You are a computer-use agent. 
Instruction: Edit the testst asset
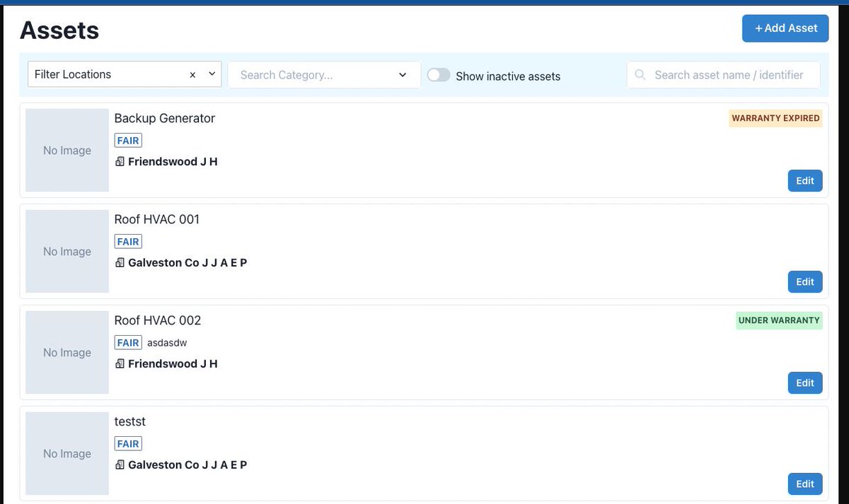point(805,484)
